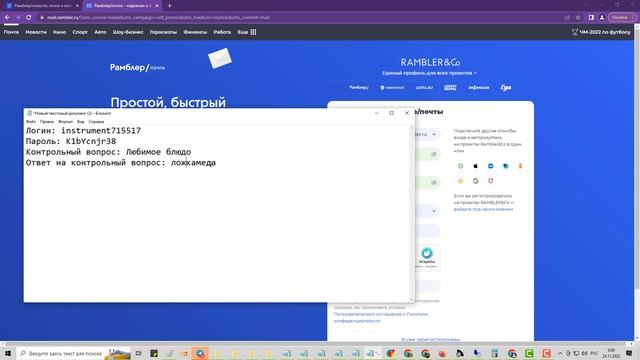The width and height of the screenshot is (640, 360).
Task: Click the Eda project logo
Action: coord(506,87)
